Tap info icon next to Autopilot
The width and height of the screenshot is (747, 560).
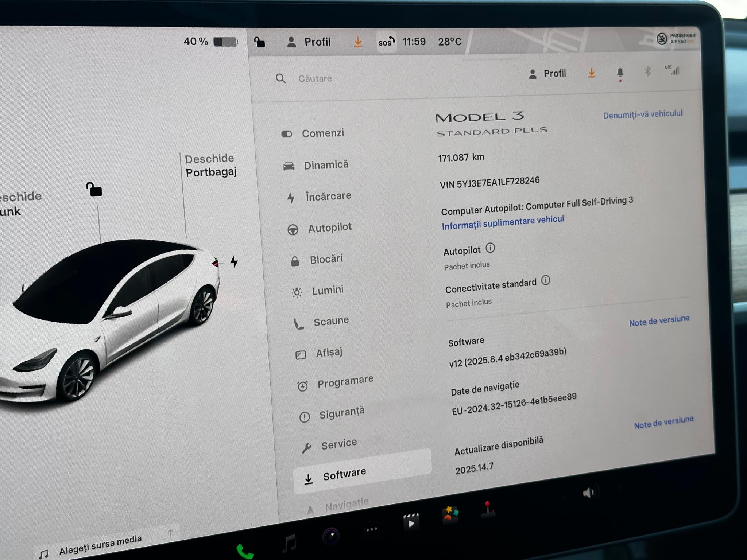490,248
